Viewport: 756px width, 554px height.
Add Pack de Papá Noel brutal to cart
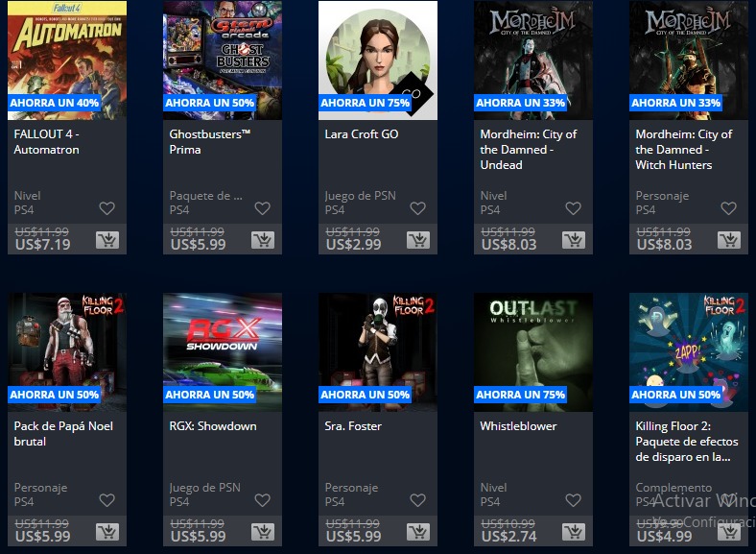click(107, 532)
